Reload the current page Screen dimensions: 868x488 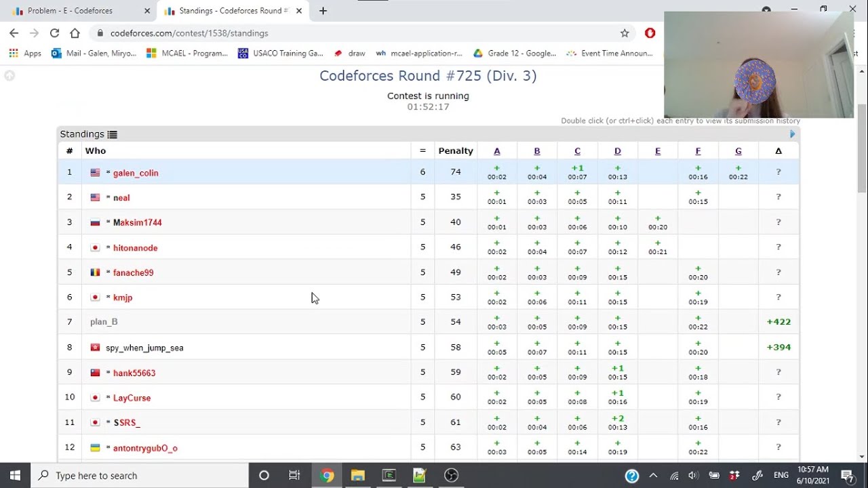point(54,33)
